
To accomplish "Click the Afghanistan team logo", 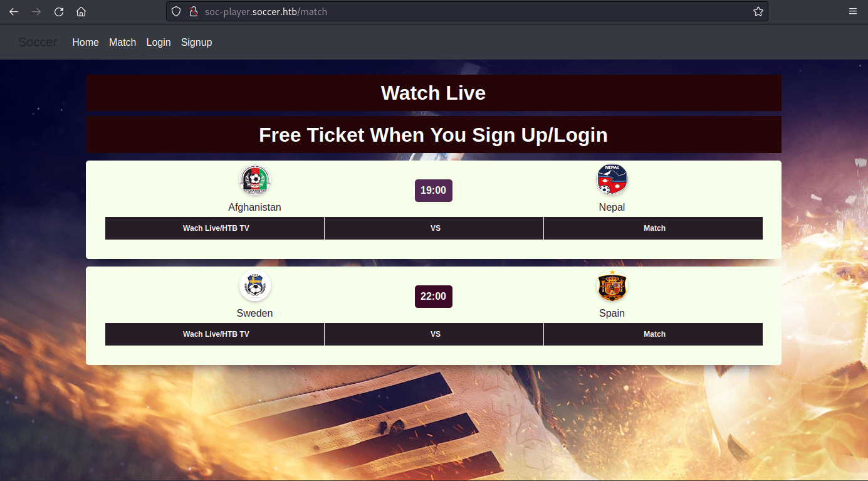I will [255, 181].
